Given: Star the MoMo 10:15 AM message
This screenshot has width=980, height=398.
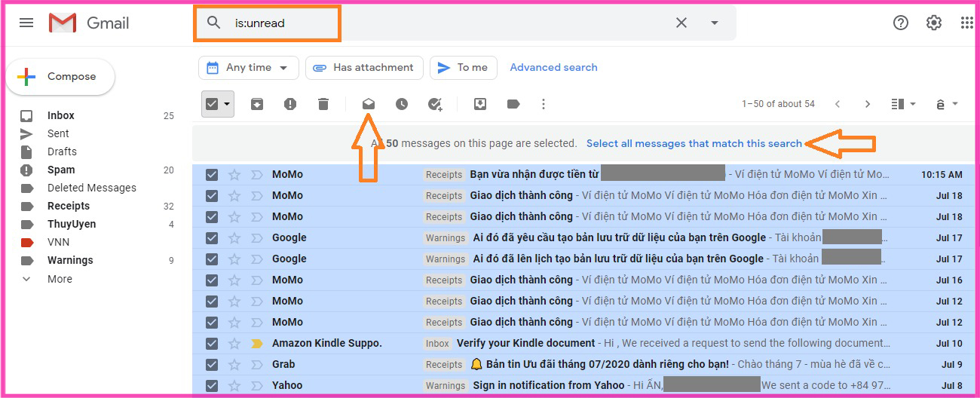Looking at the screenshot, I should pyautogui.click(x=234, y=174).
